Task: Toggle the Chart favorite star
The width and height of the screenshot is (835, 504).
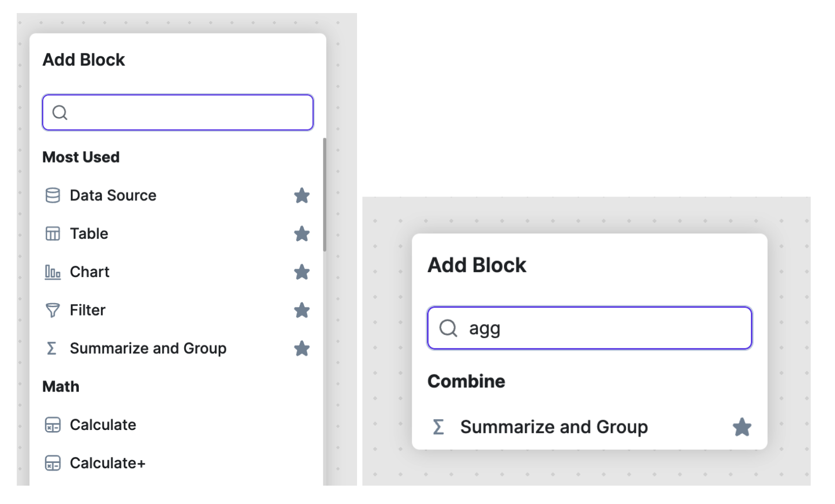Action: [x=301, y=272]
